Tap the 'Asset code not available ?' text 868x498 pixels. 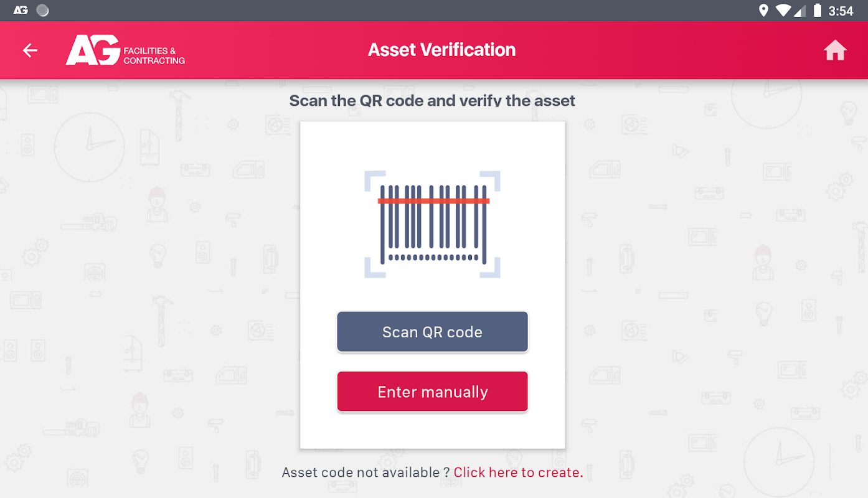point(366,472)
